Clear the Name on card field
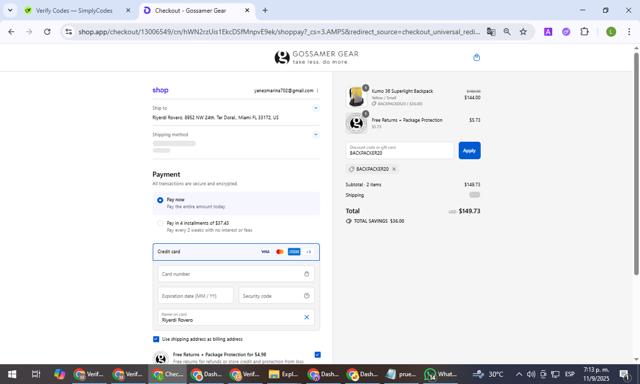 (x=307, y=317)
